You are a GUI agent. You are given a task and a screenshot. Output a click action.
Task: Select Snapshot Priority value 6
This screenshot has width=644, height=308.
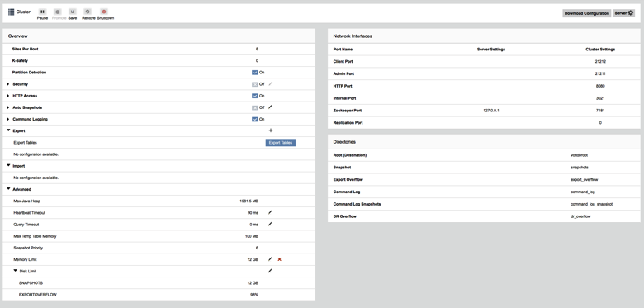tap(257, 248)
